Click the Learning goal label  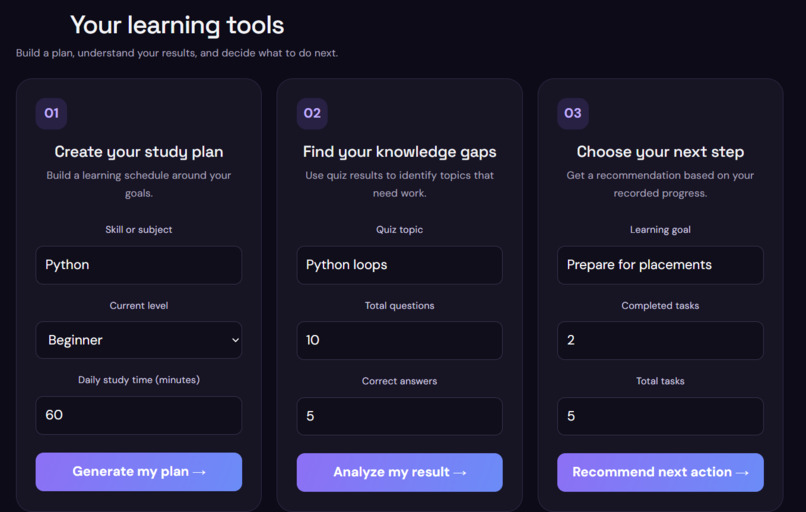pyautogui.click(x=660, y=230)
